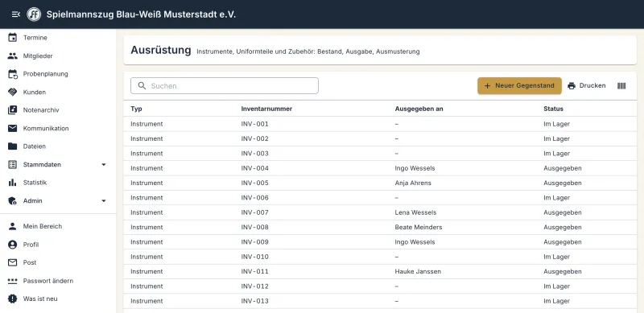Click the Mein Bereich person icon
This screenshot has width=644, height=313.
pos(13,226)
